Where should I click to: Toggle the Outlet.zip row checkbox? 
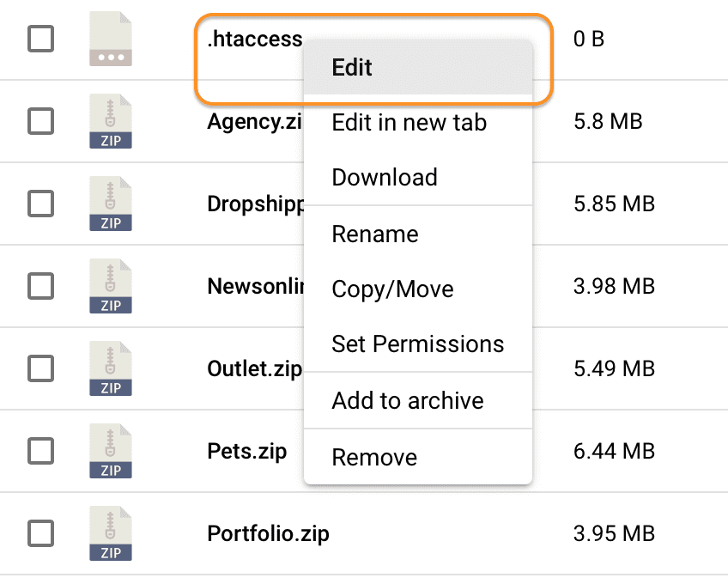pyautogui.click(x=40, y=368)
